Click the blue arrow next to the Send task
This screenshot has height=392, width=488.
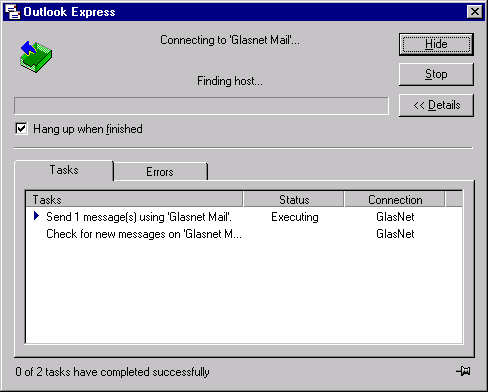point(36,216)
